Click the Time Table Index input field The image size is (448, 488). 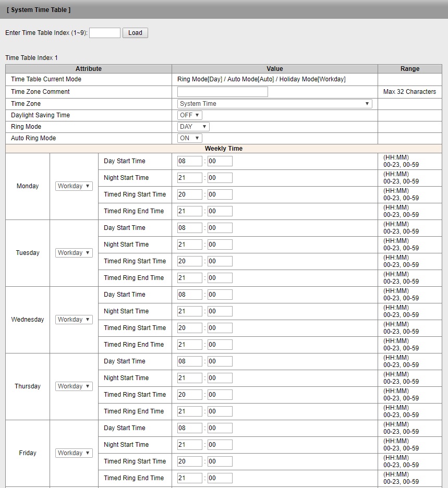coord(105,33)
